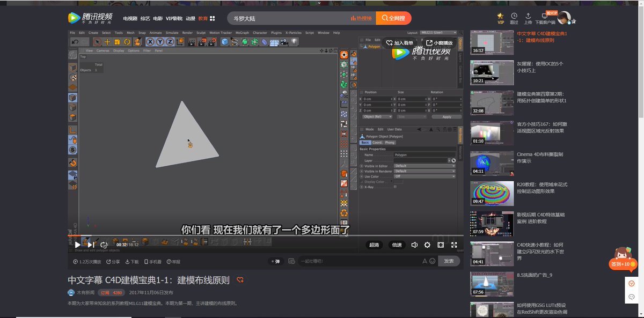
Task: Open the danmaku settings list icon
Action: [291, 261]
